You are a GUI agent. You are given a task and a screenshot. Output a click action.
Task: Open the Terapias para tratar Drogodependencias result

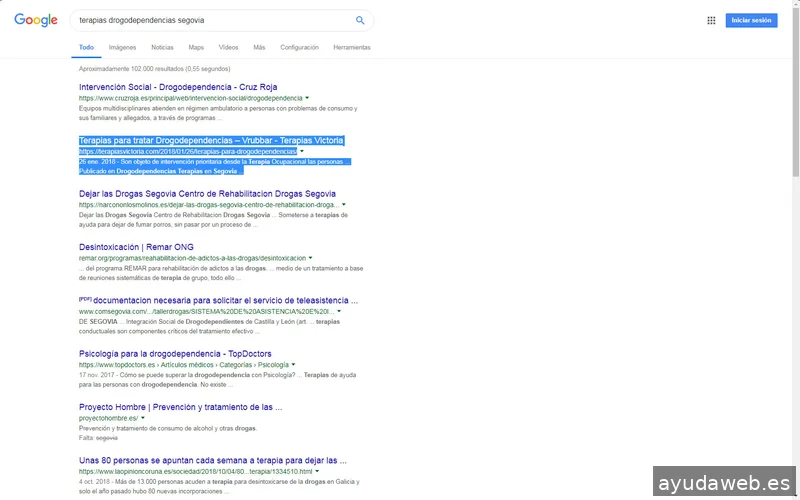211,140
